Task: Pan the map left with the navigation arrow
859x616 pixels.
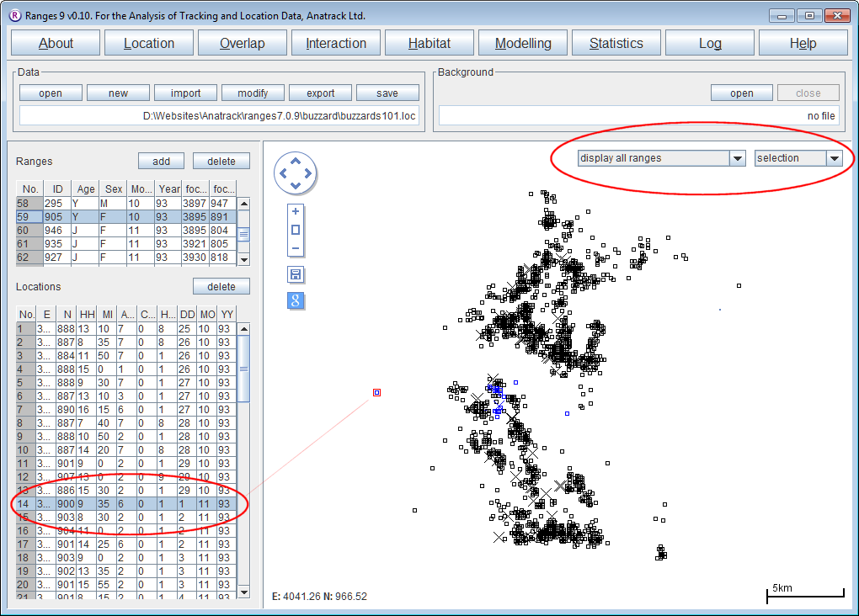Action: (x=283, y=174)
